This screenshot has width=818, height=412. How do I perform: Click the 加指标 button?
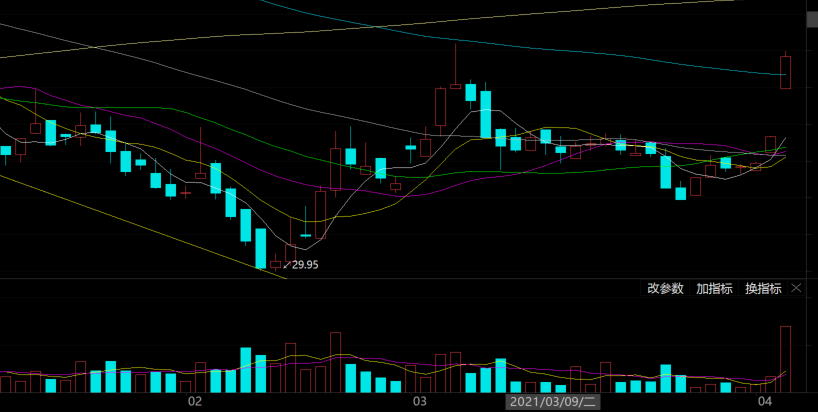point(714,289)
